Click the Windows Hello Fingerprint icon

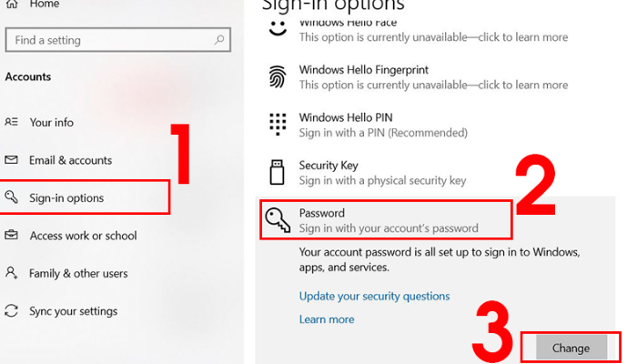[x=278, y=77]
